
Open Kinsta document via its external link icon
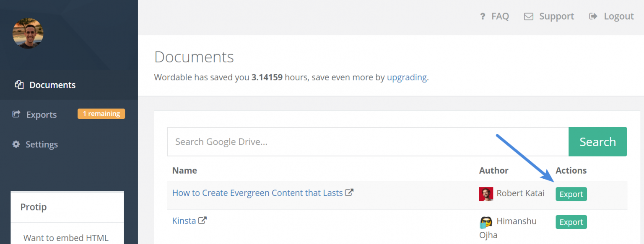[x=203, y=220]
